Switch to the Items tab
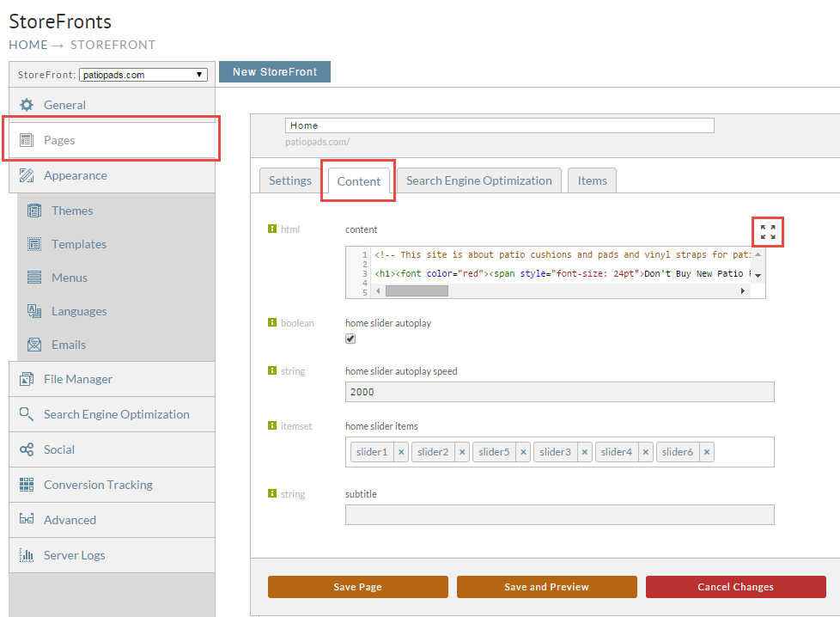 pos(592,180)
